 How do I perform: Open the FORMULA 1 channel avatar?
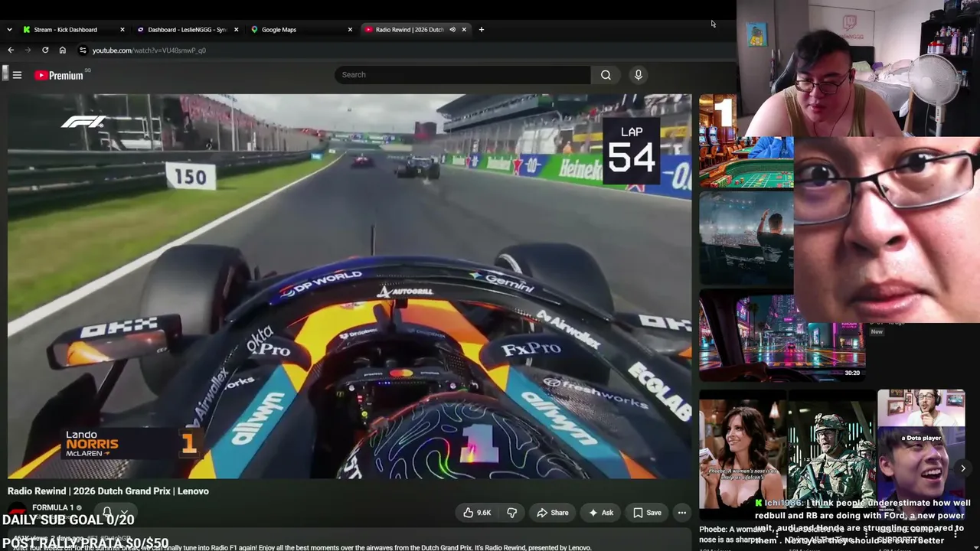tap(18, 513)
